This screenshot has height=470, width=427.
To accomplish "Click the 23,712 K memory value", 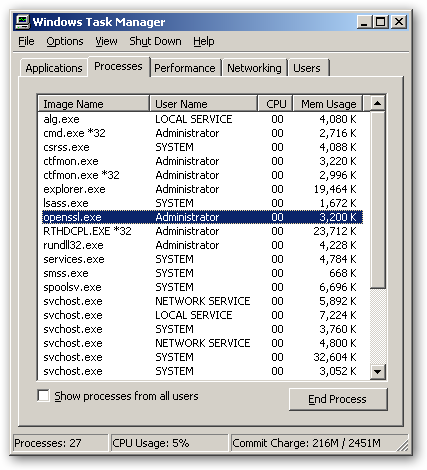I will coord(335,231).
